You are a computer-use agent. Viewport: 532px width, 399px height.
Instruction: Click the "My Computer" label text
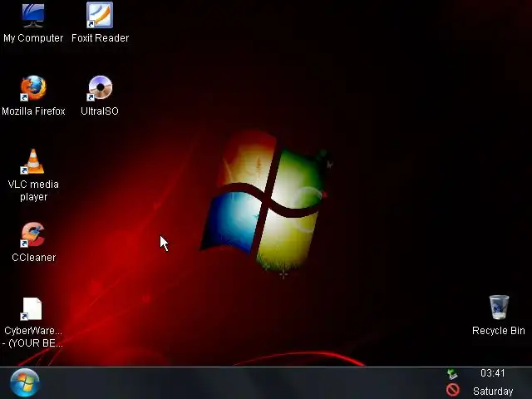tap(33, 38)
